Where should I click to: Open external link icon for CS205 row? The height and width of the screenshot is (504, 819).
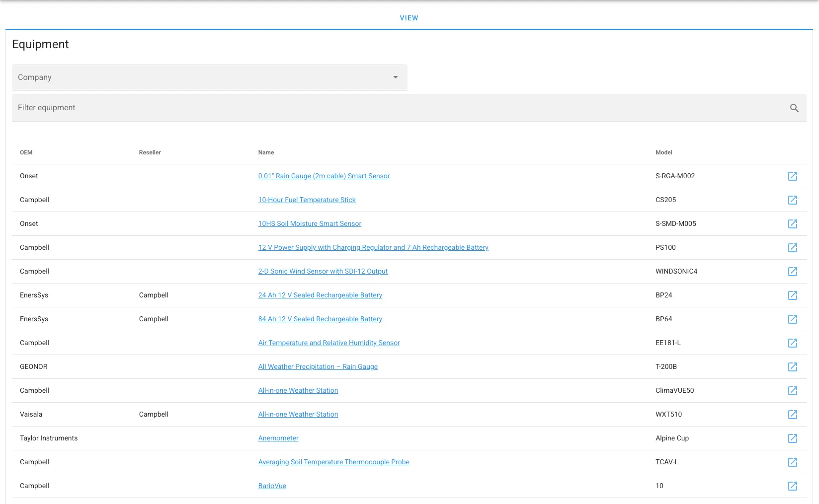[793, 200]
